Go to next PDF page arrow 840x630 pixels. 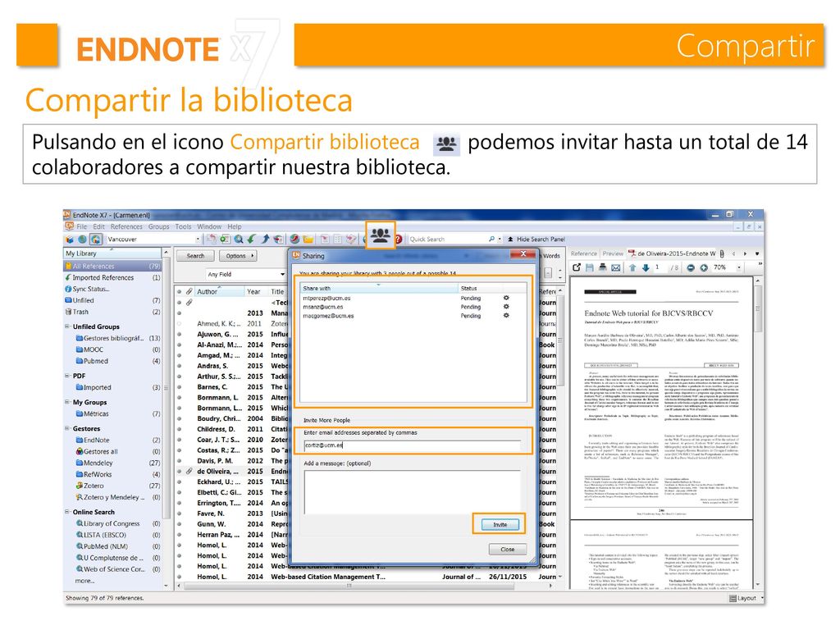pyautogui.click(x=646, y=267)
